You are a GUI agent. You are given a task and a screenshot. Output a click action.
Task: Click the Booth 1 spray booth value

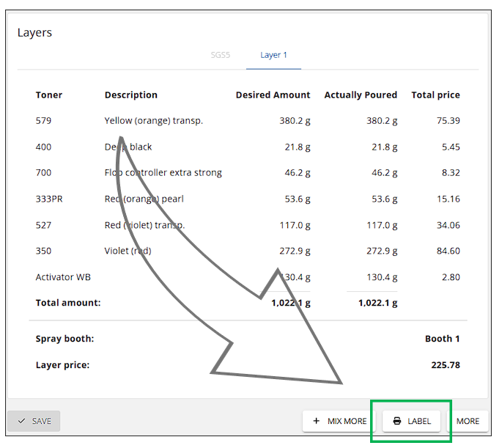[443, 339]
